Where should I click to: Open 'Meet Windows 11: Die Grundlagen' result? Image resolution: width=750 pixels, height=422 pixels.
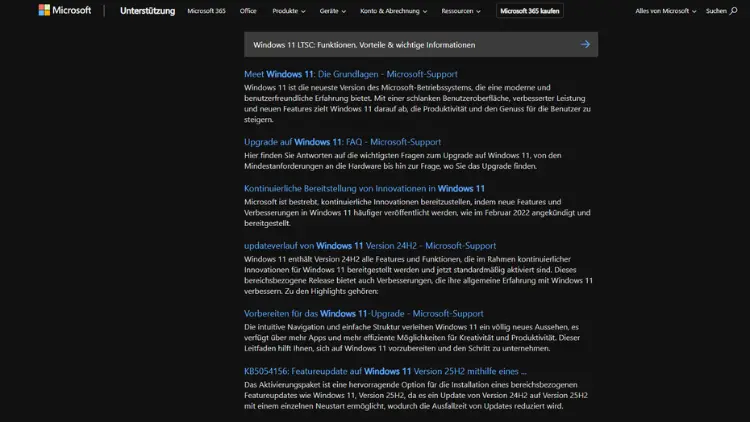351,74
